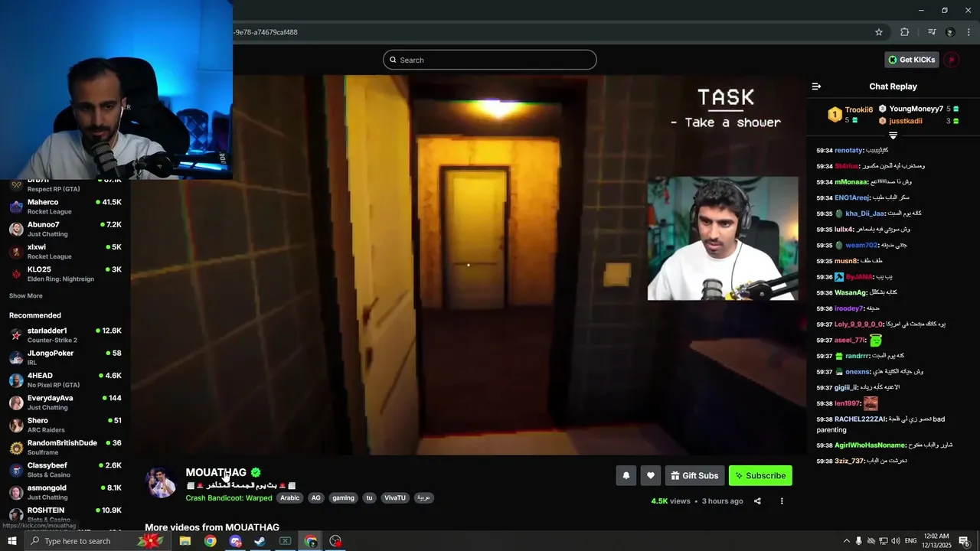This screenshot has height=551, width=980.
Task: Open the network tray icon
Action: 883,541
